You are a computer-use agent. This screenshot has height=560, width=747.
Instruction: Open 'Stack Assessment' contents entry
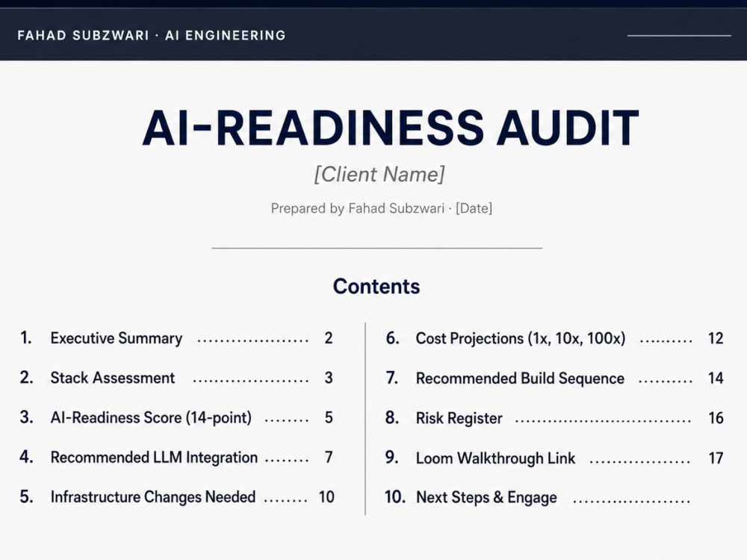tap(113, 378)
